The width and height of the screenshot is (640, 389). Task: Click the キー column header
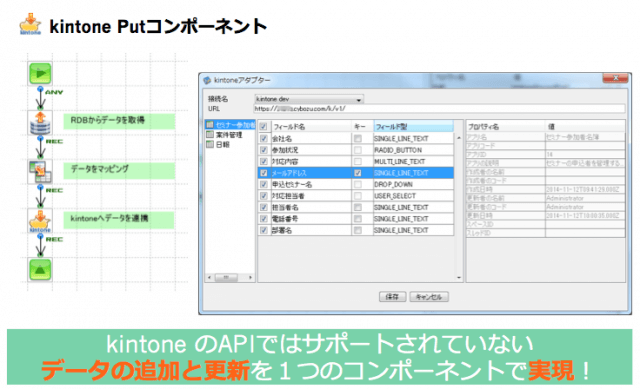click(x=362, y=127)
